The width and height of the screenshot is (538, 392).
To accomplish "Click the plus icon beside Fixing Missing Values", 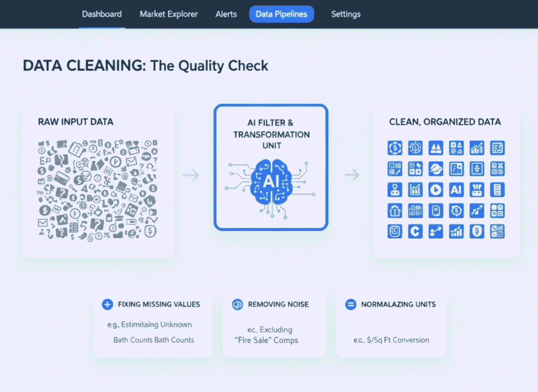I will [x=107, y=304].
